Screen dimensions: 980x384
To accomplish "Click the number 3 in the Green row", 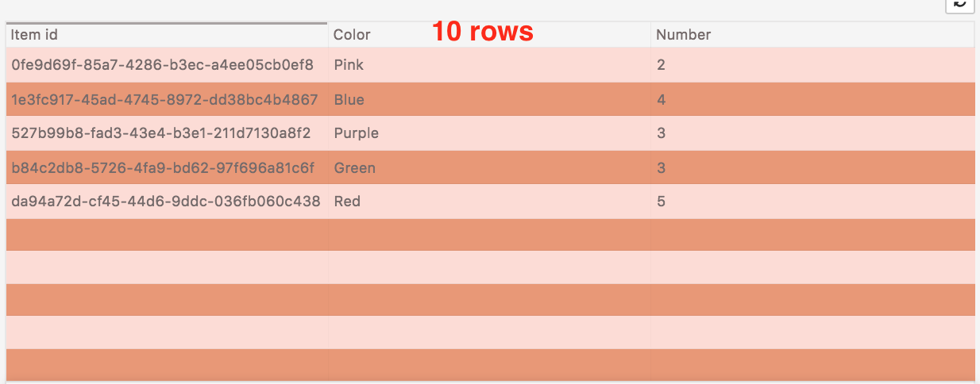I will 661,168.
